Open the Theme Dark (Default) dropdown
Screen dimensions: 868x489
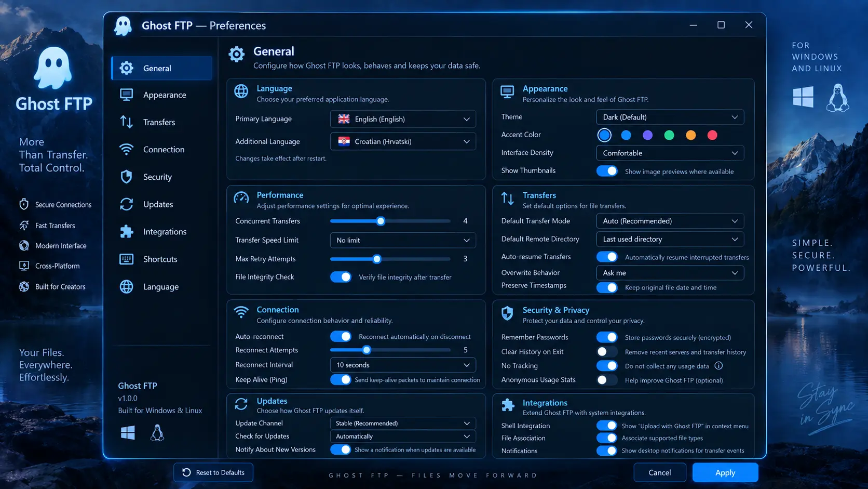coord(670,117)
